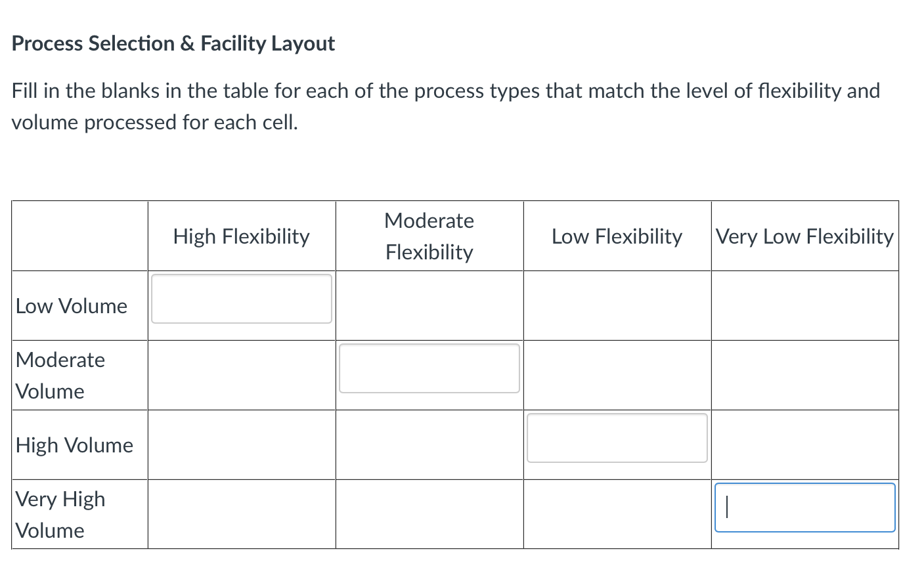The width and height of the screenshot is (924, 587).
Task: Click the empty High Flexibility, Very High Volume cell
Action: tap(241, 514)
